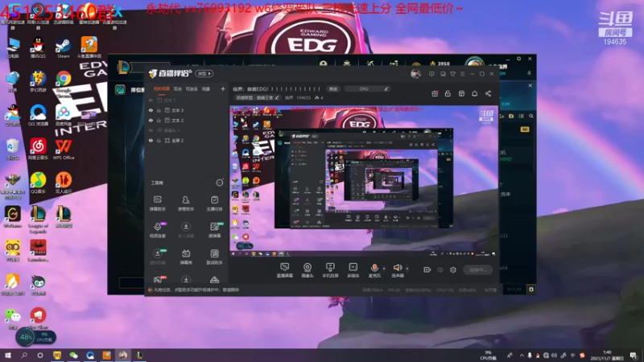Mute the 麦克风 microphone
Viewport: 644px width, 362px height.
point(374,270)
